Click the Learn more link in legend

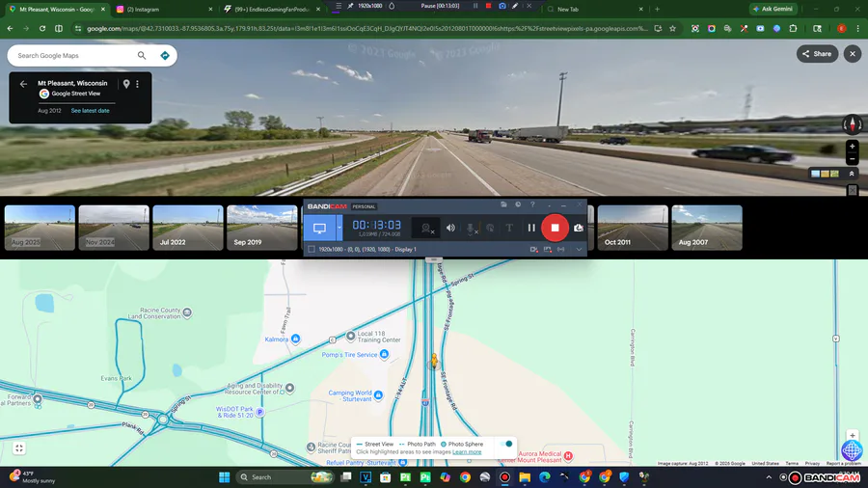[x=467, y=452]
